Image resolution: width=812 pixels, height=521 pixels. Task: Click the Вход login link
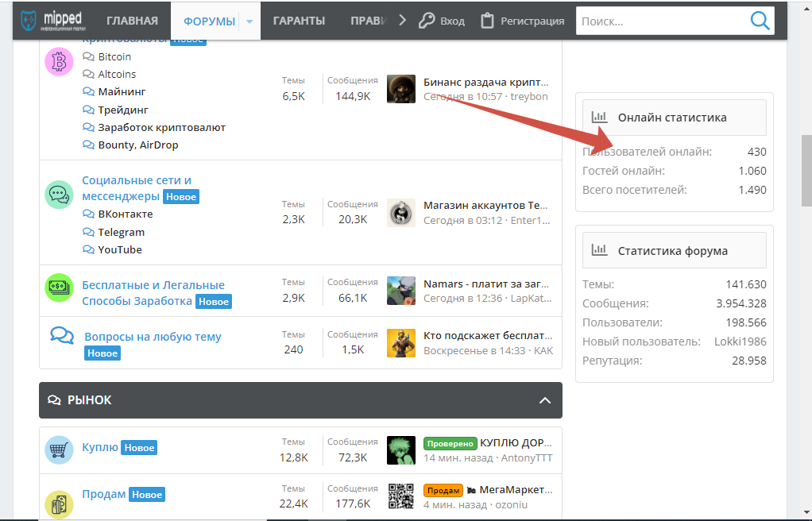pos(443,21)
